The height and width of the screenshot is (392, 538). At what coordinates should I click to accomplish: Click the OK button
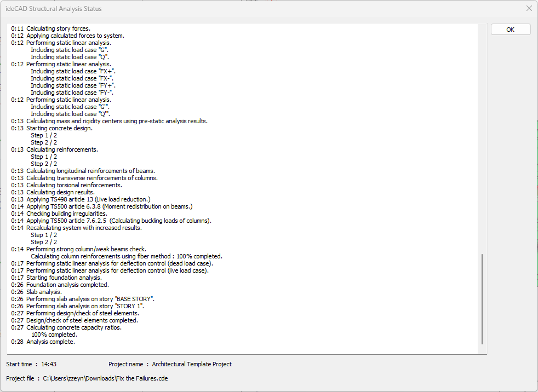point(510,30)
